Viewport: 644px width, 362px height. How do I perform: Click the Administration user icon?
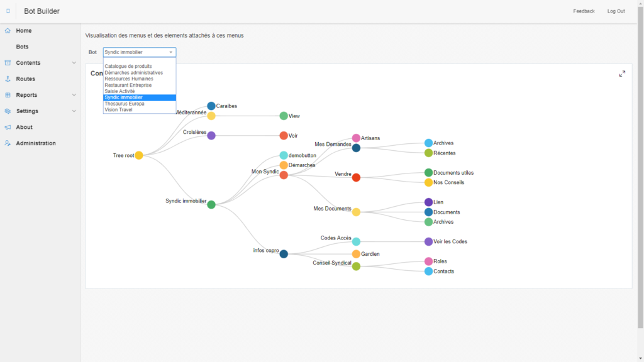pos(8,143)
